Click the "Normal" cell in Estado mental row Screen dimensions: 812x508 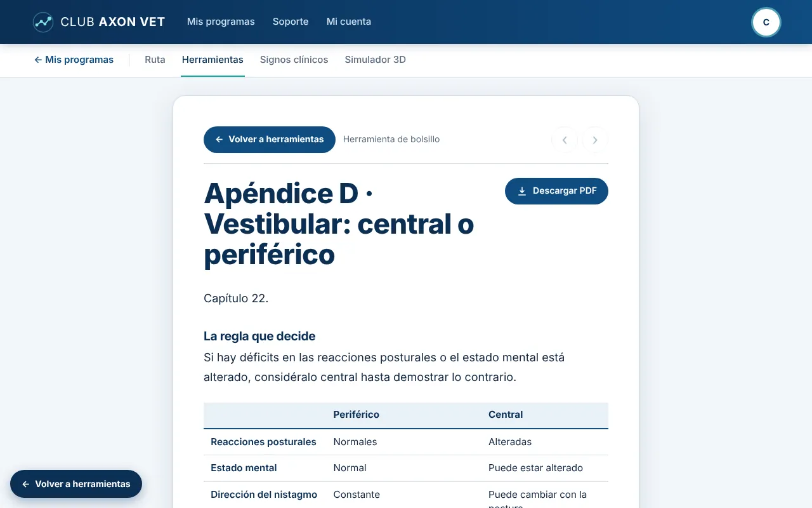[350, 468]
